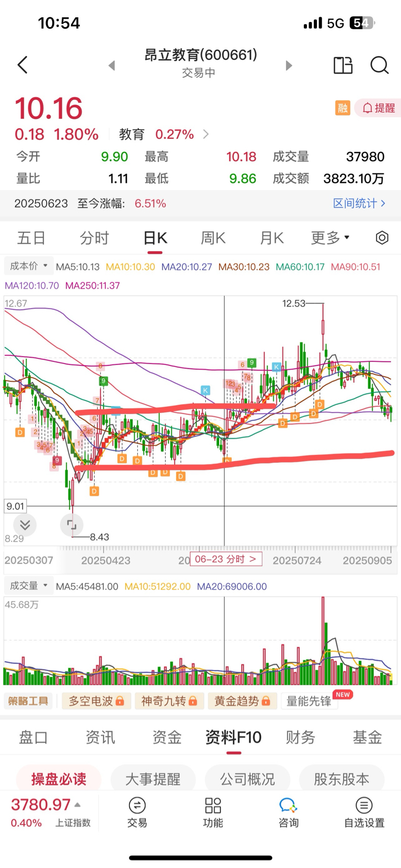Screen dimensions: 401x868
Task: Collapse chart with double-chevron down button
Action: click(25, 525)
